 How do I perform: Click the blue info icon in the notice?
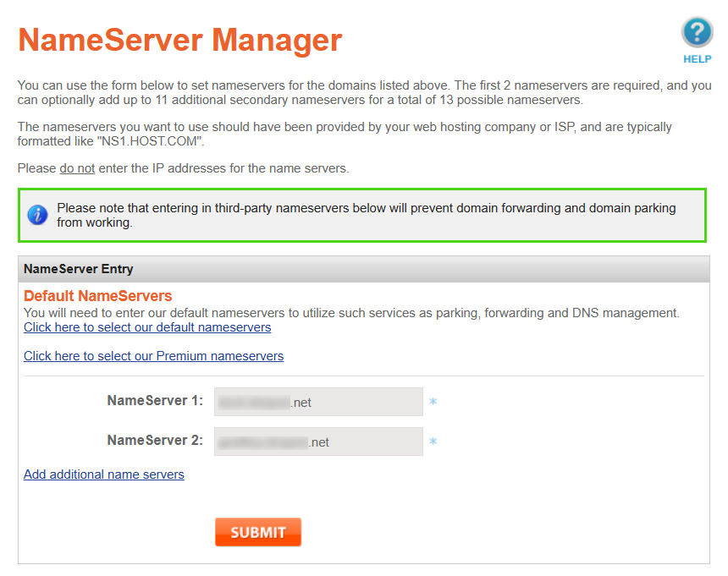point(38,216)
